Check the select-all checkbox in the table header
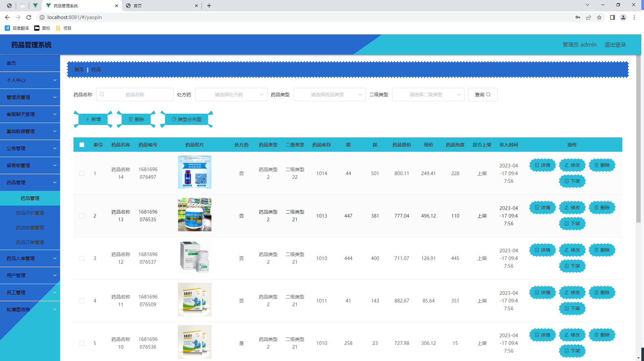The height and width of the screenshot is (361, 644). coord(82,145)
